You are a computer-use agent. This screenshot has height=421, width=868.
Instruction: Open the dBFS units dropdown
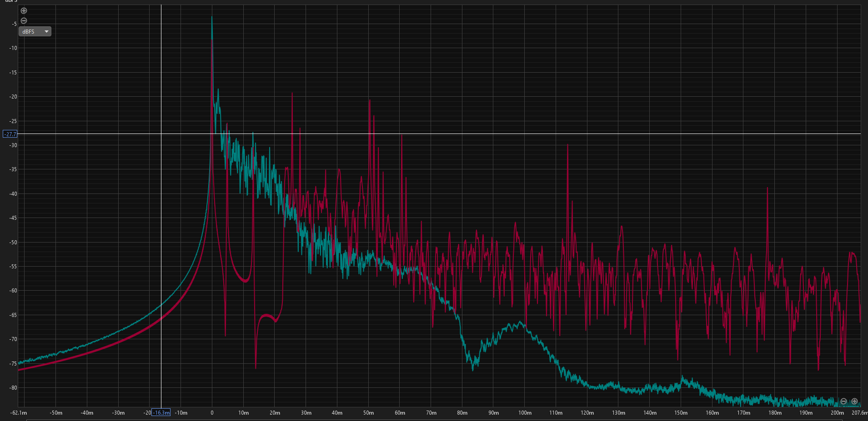coord(35,31)
